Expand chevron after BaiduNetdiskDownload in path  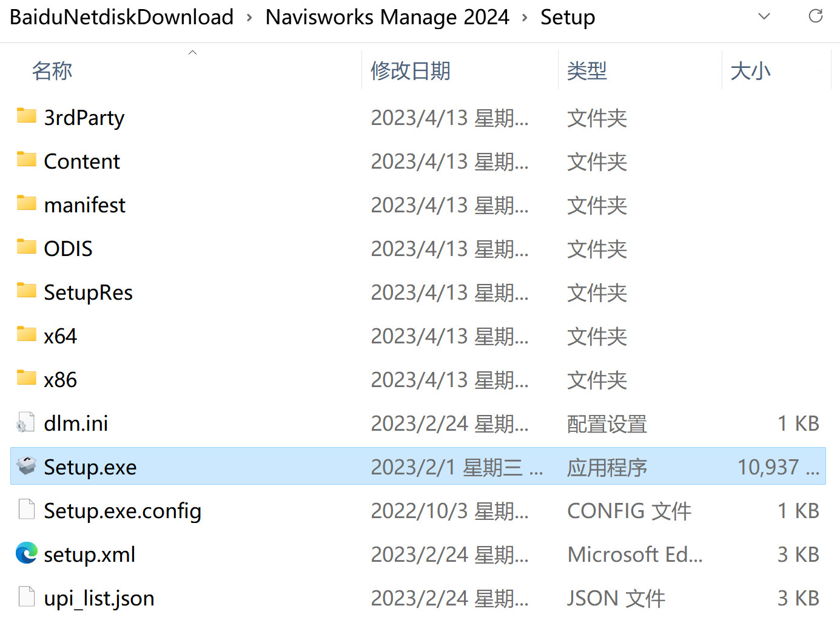click(249, 18)
